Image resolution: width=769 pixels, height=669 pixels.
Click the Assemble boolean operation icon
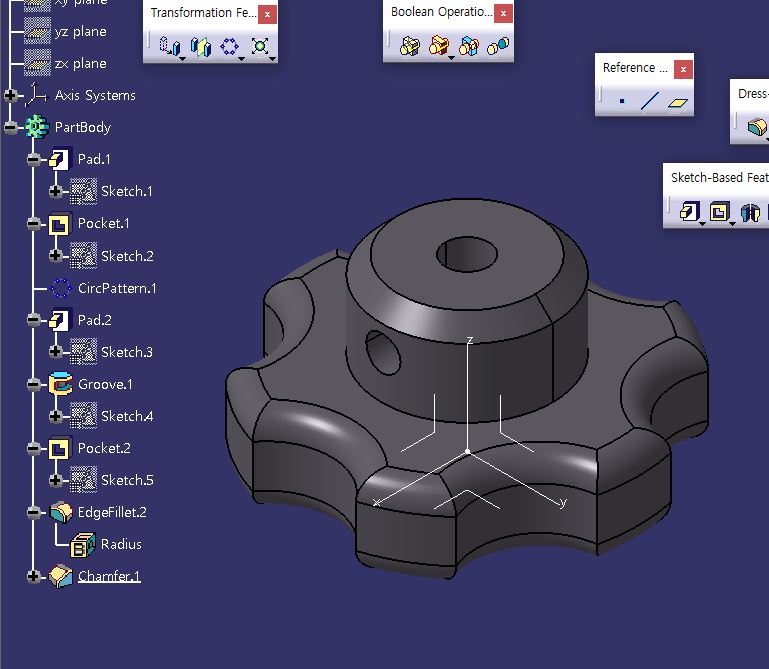(410, 46)
